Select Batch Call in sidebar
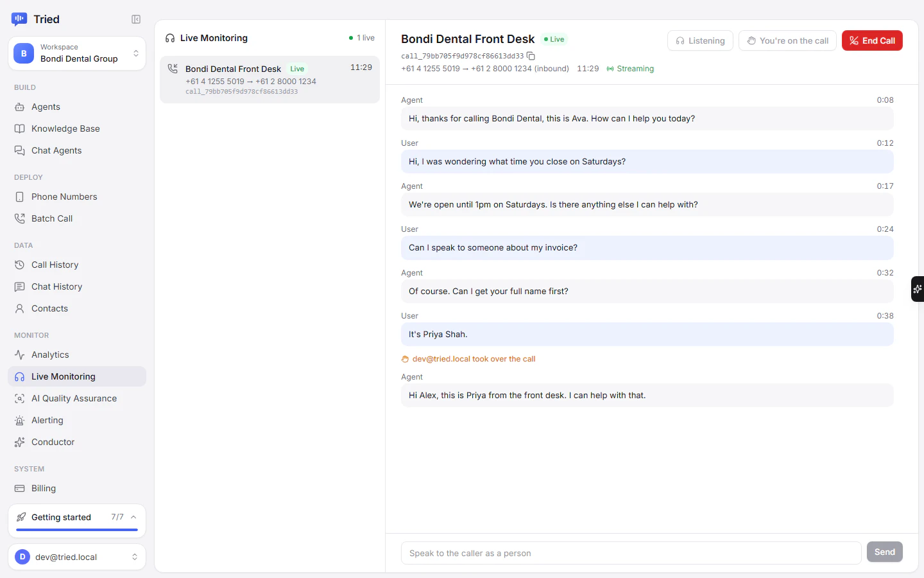Viewport: 924px width, 578px height. (x=77, y=218)
